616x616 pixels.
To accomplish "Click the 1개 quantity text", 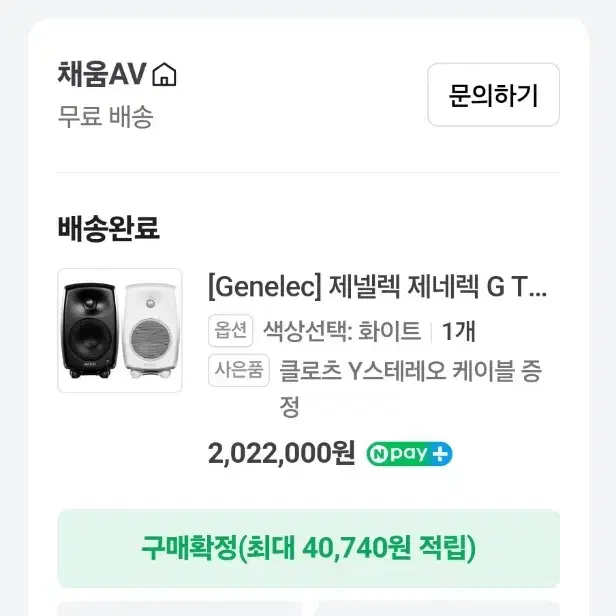I will [459, 331].
